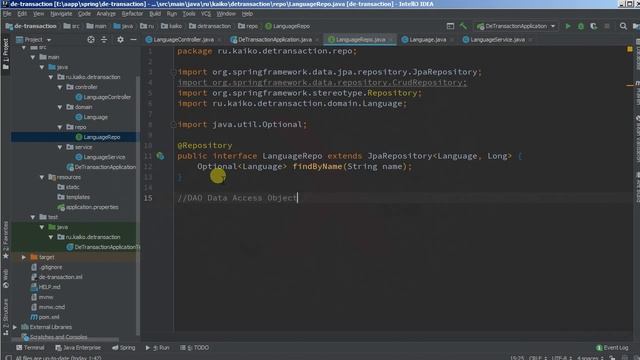Switch to LanguageService.java editor tab

coord(497,40)
